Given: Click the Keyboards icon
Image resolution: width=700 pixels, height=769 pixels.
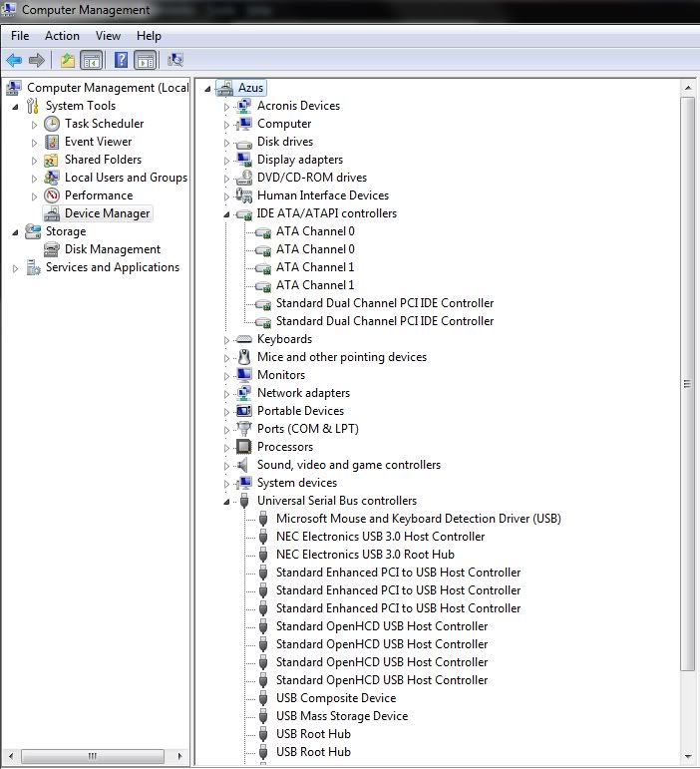Looking at the screenshot, I should (243, 339).
